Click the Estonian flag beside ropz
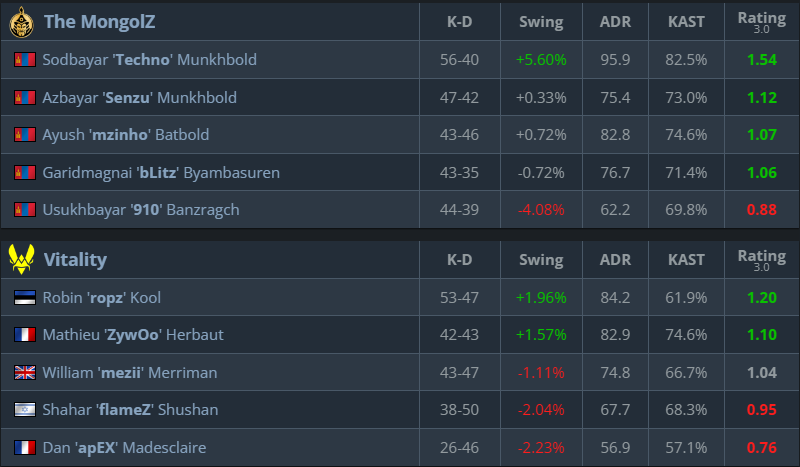 click(x=25, y=298)
